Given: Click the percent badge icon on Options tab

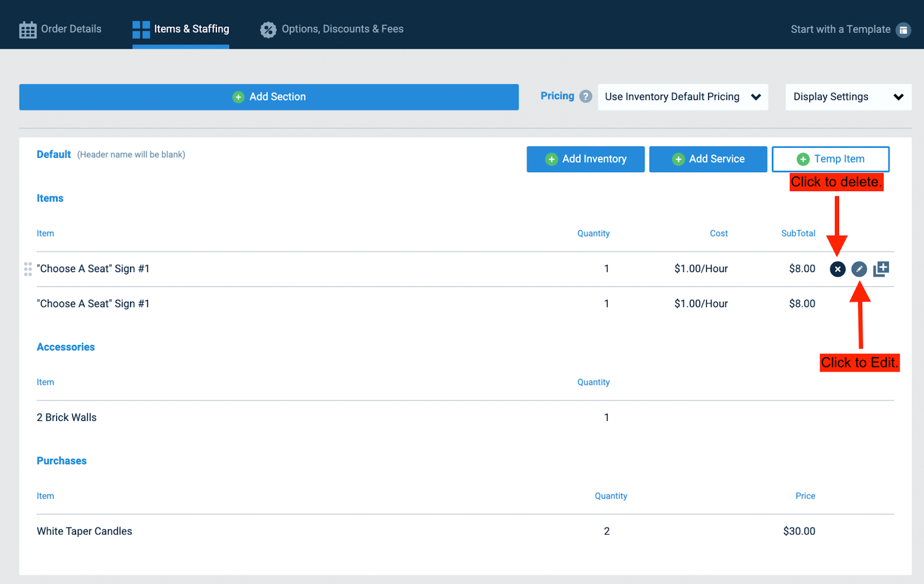Looking at the screenshot, I should pos(268,29).
